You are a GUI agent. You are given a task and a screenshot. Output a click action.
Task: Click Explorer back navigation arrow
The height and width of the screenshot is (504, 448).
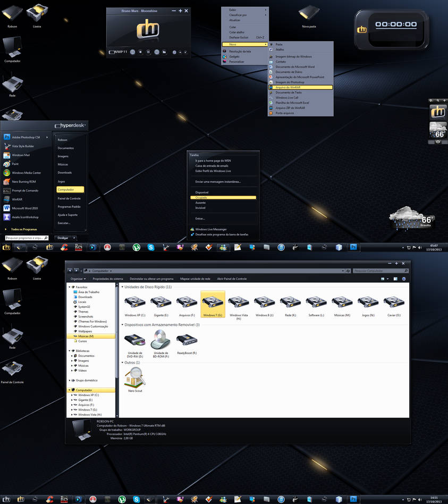(70, 271)
